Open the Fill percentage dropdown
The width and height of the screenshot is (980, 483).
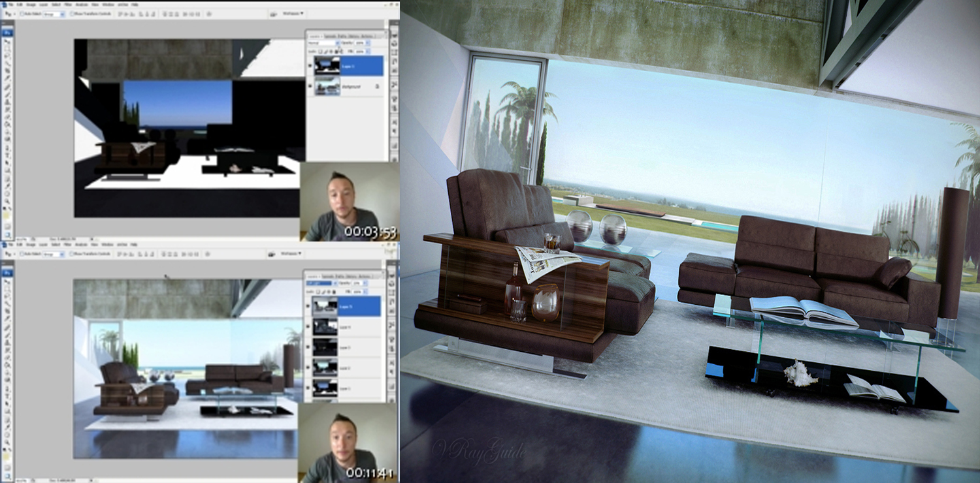368,52
